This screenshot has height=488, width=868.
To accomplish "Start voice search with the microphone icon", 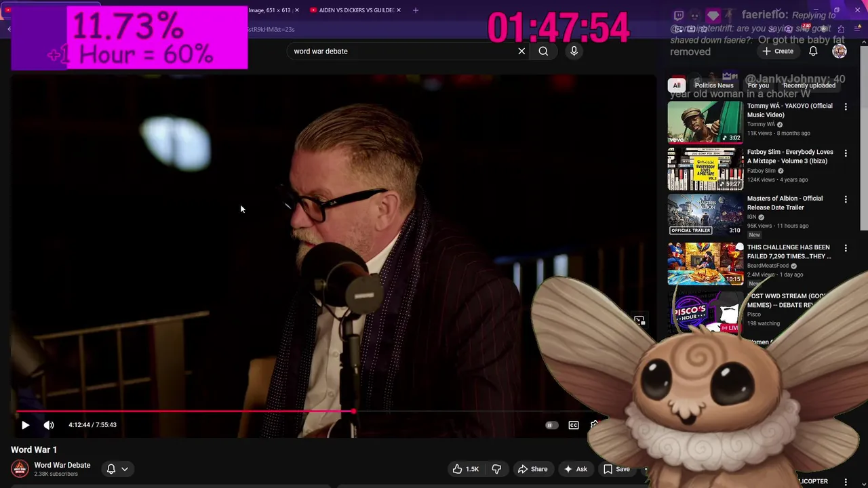I will click(x=574, y=51).
